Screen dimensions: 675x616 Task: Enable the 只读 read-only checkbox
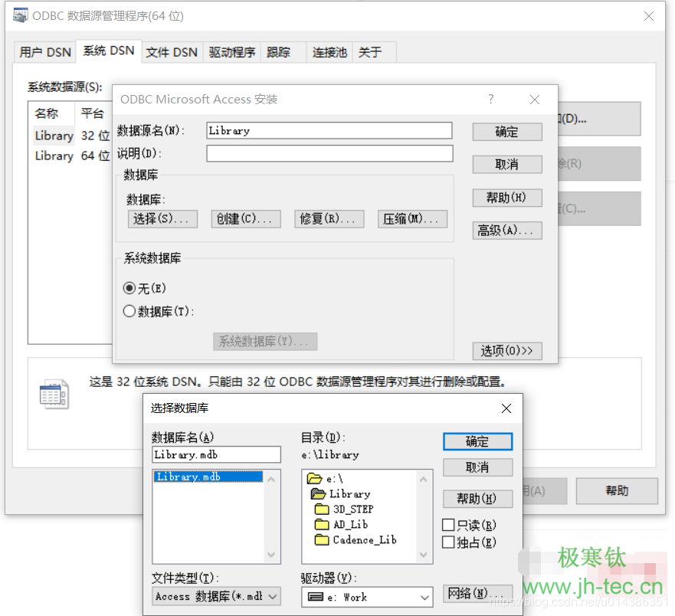click(x=449, y=526)
